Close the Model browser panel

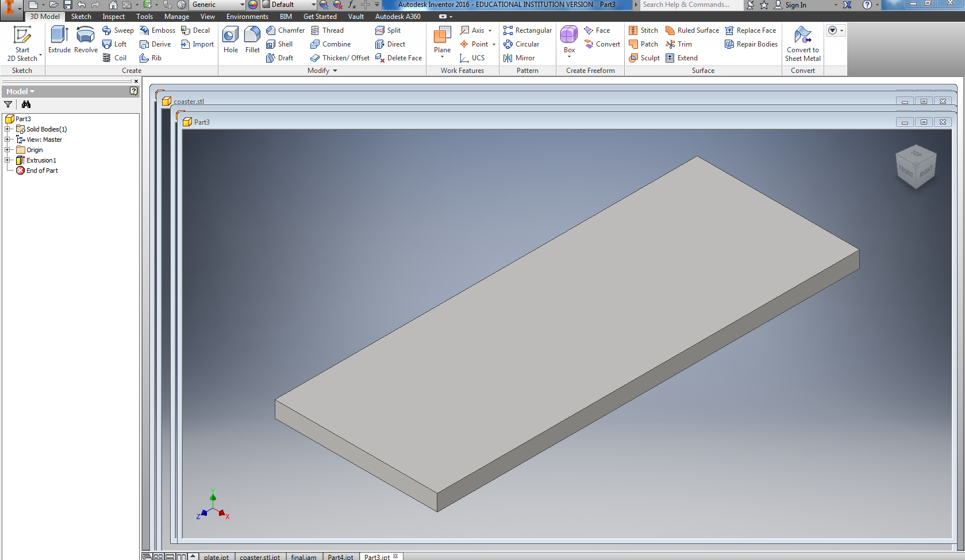pyautogui.click(x=136, y=81)
